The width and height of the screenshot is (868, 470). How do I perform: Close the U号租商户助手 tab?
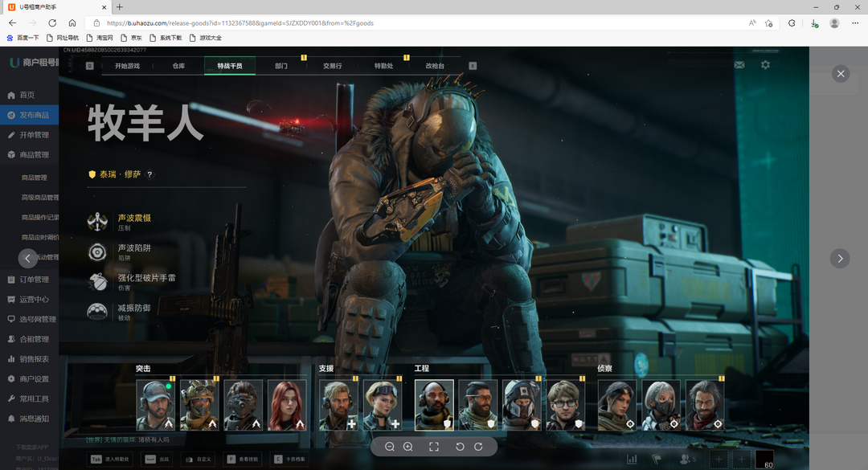click(104, 7)
